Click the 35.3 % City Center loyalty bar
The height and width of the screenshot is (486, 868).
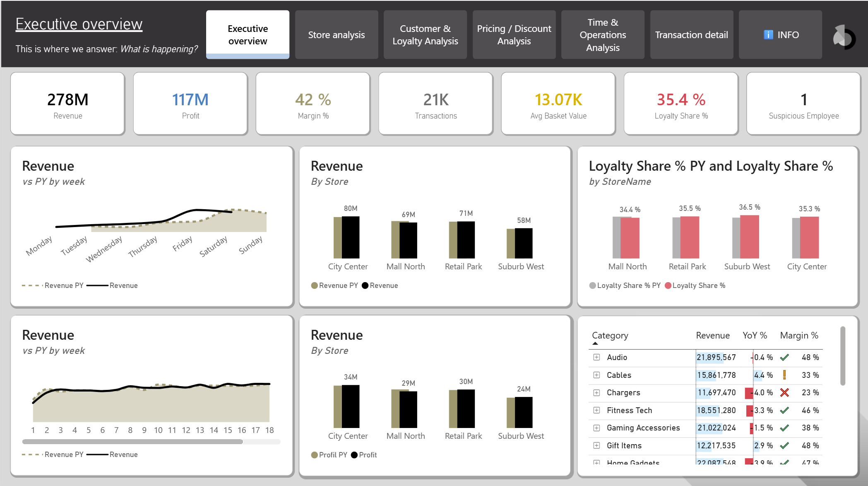[x=810, y=238]
